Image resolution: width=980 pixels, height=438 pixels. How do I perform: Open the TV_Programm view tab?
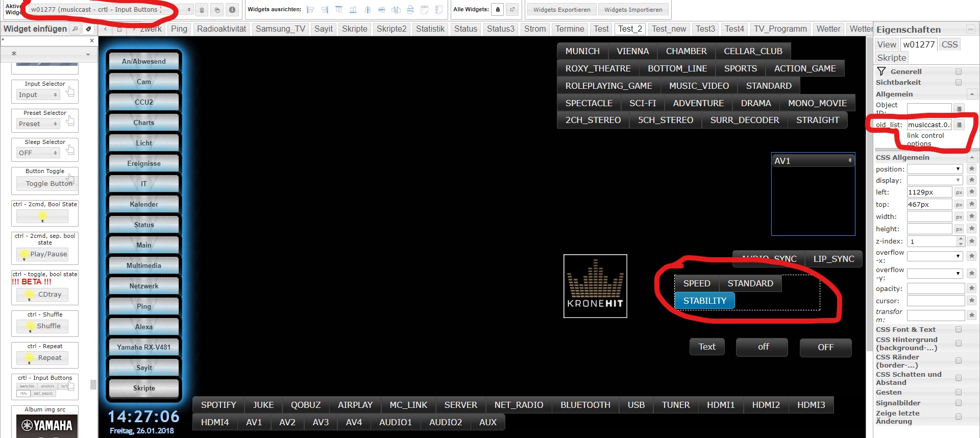click(x=780, y=29)
